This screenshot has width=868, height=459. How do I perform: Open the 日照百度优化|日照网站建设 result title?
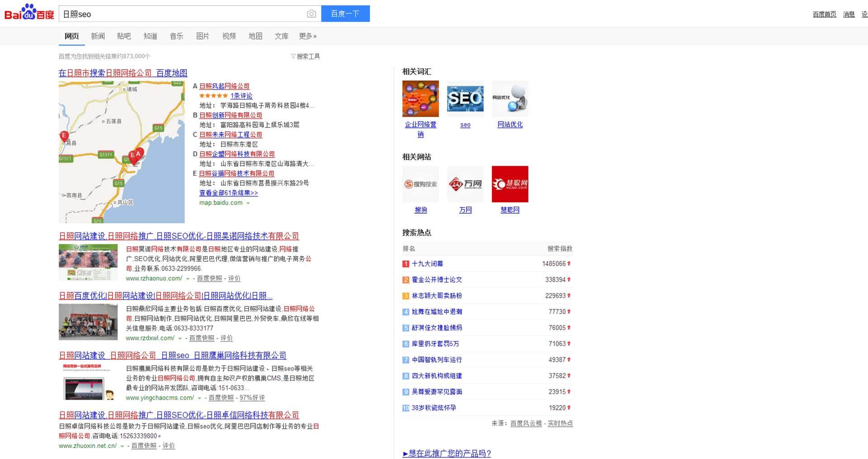[x=166, y=295]
